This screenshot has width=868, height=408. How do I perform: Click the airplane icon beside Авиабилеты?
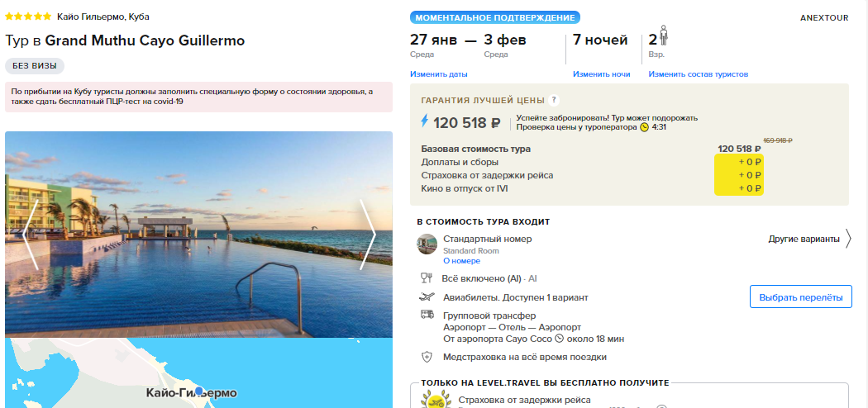click(x=427, y=297)
